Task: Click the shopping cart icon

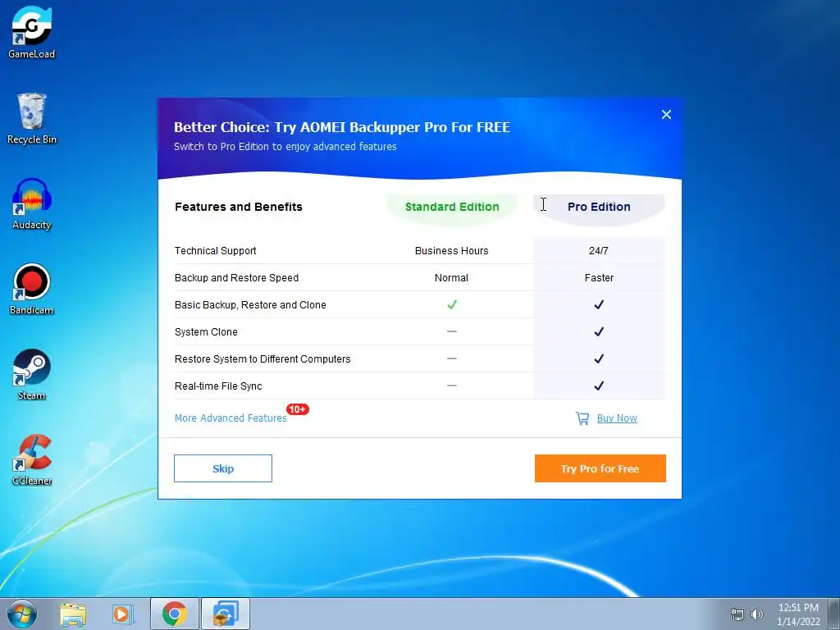Action: coord(582,418)
